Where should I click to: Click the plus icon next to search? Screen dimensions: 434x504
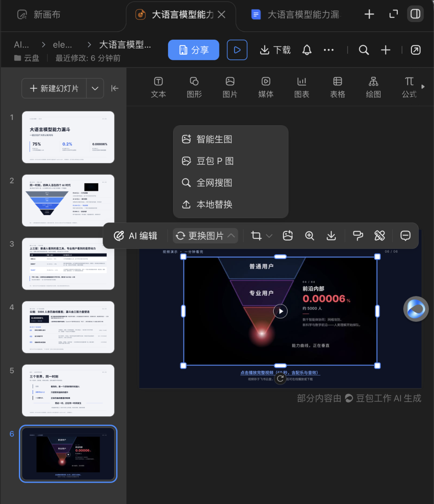[x=386, y=50]
